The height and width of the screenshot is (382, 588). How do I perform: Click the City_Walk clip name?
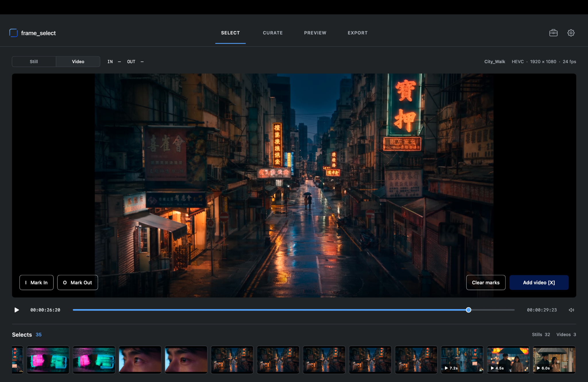pyautogui.click(x=495, y=61)
